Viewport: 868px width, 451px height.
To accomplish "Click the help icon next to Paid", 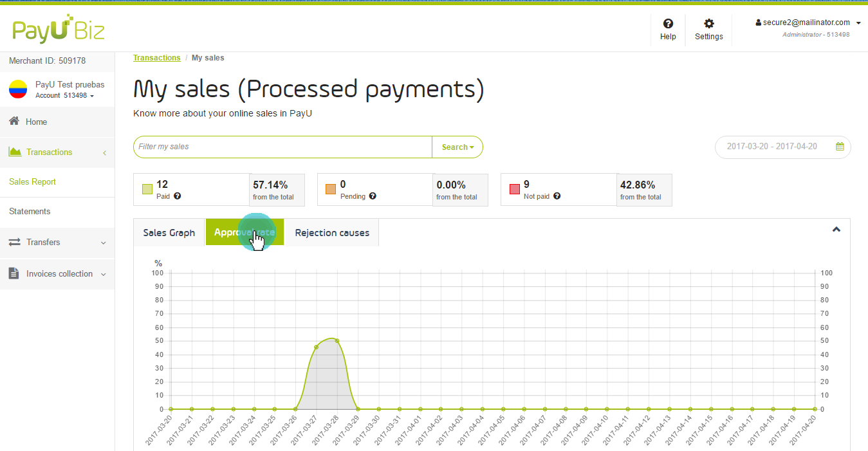I will (x=178, y=196).
